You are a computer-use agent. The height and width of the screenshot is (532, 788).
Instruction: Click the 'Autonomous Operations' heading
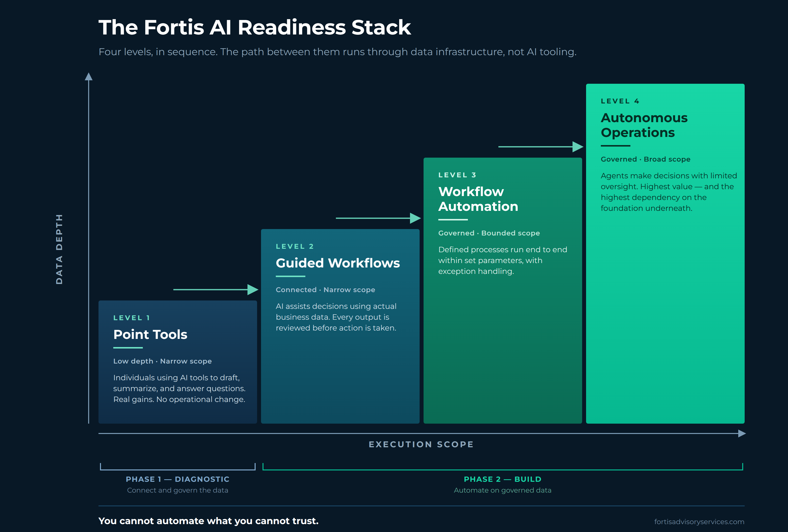coord(644,125)
